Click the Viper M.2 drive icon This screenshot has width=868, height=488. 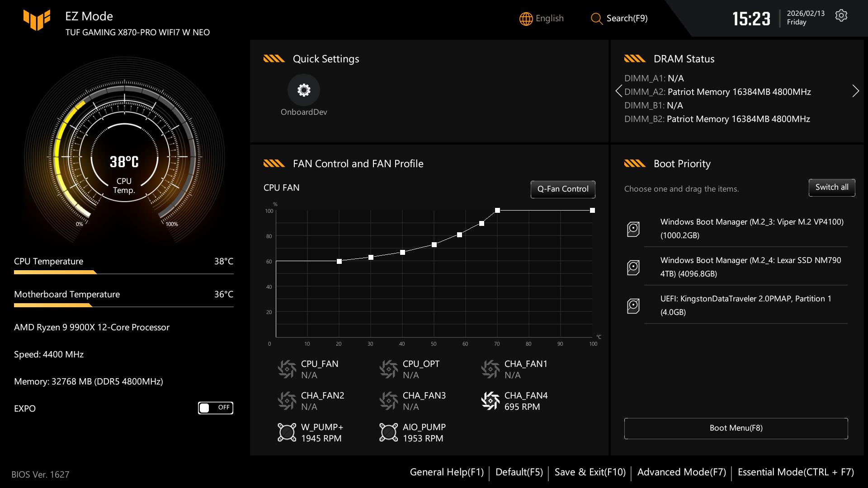point(634,229)
